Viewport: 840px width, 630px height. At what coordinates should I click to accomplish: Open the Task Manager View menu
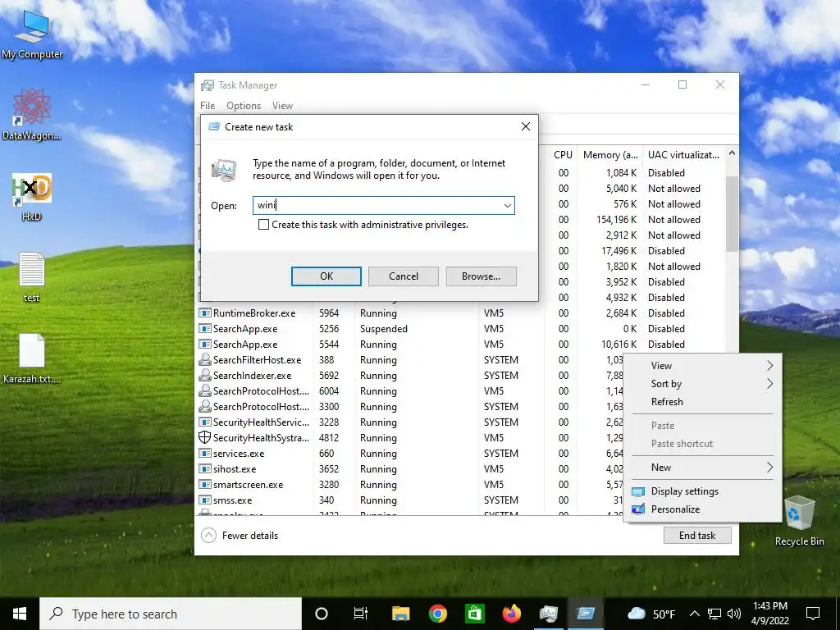282,106
